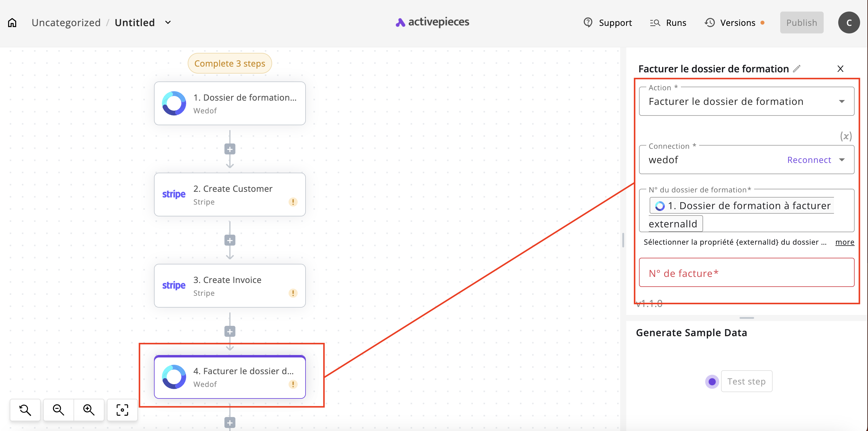Add step after Dossier de formation
Screen dimensions: 868x431
point(230,149)
